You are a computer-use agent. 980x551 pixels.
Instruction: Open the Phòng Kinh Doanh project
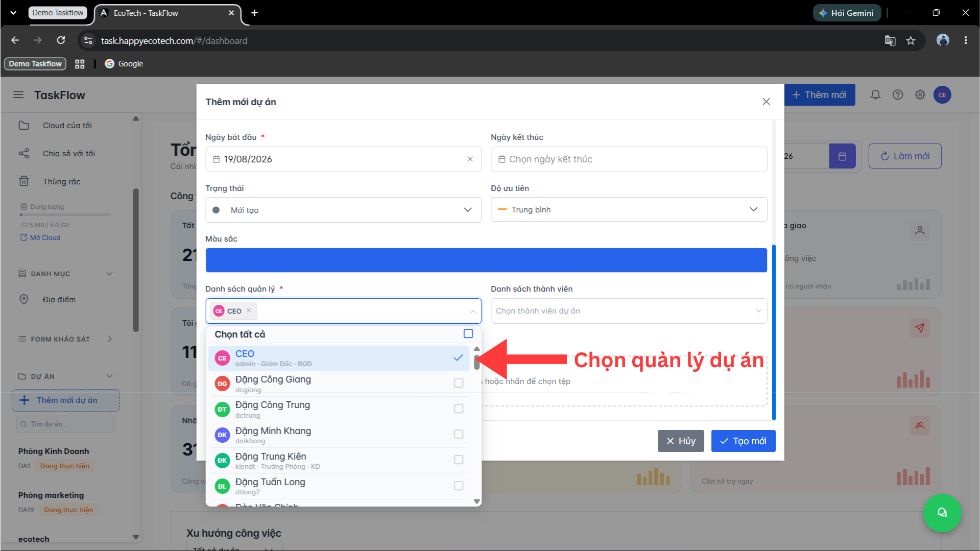(x=54, y=451)
